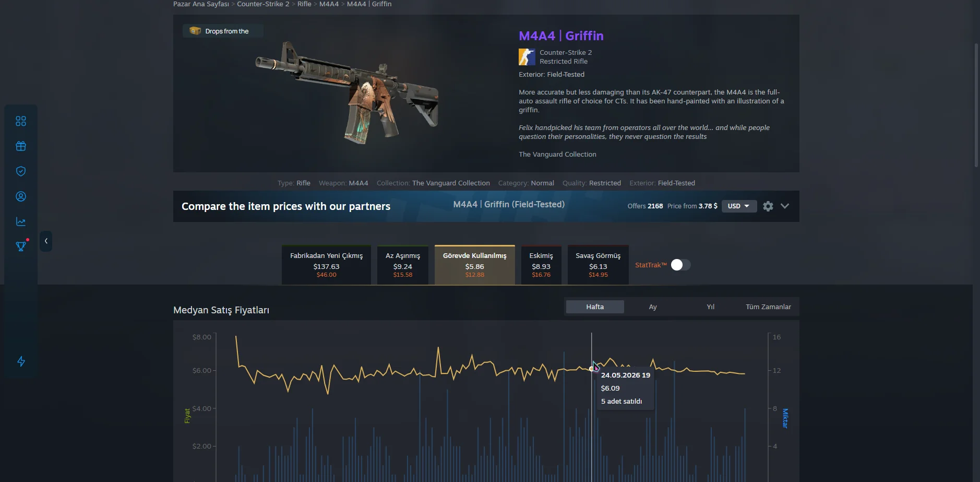Click the Exterior: Field-Tested tag below image
The width and height of the screenshot is (980, 482).
pyautogui.click(x=662, y=183)
